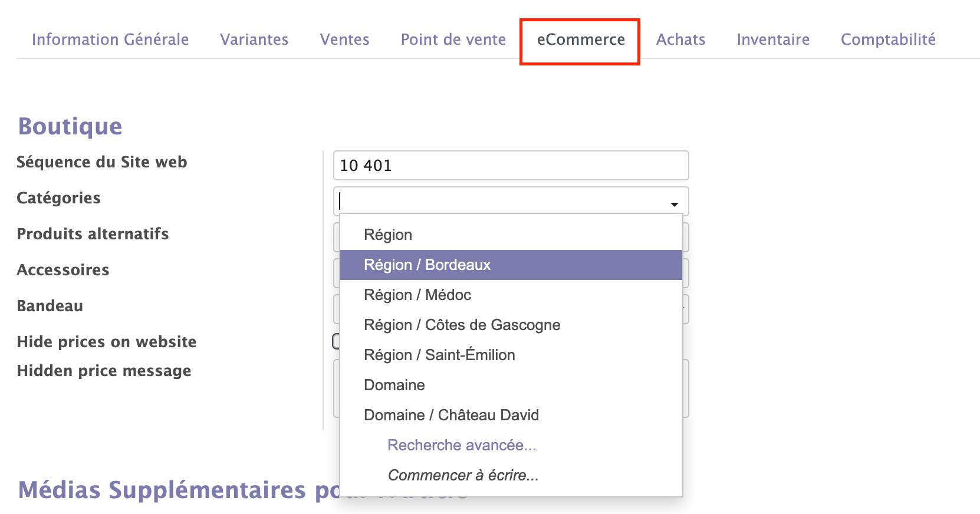Pick Domaine / Château David
Viewport: 980px width, 514px height.
point(451,415)
